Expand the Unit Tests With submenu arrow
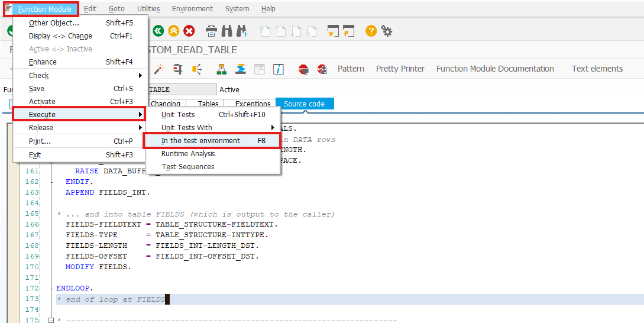Viewport: 644px width, 323px height. (x=273, y=128)
